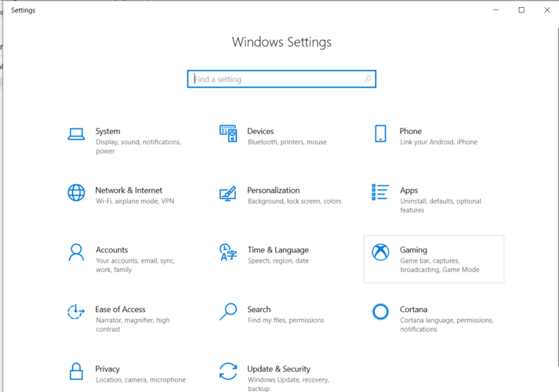Select the Accounts heading

111,250
